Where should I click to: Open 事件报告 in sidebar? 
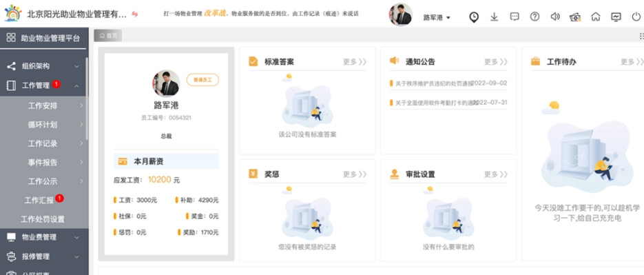43,163
